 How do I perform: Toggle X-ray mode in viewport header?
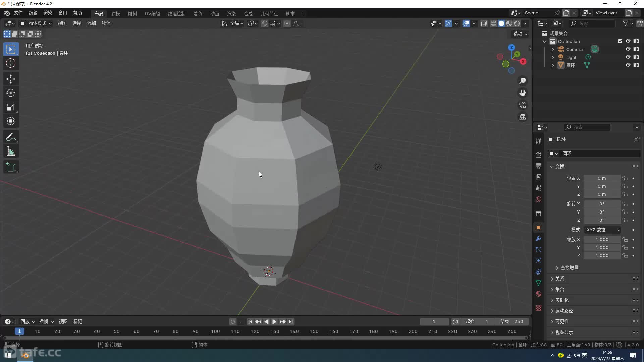pyautogui.click(x=484, y=23)
